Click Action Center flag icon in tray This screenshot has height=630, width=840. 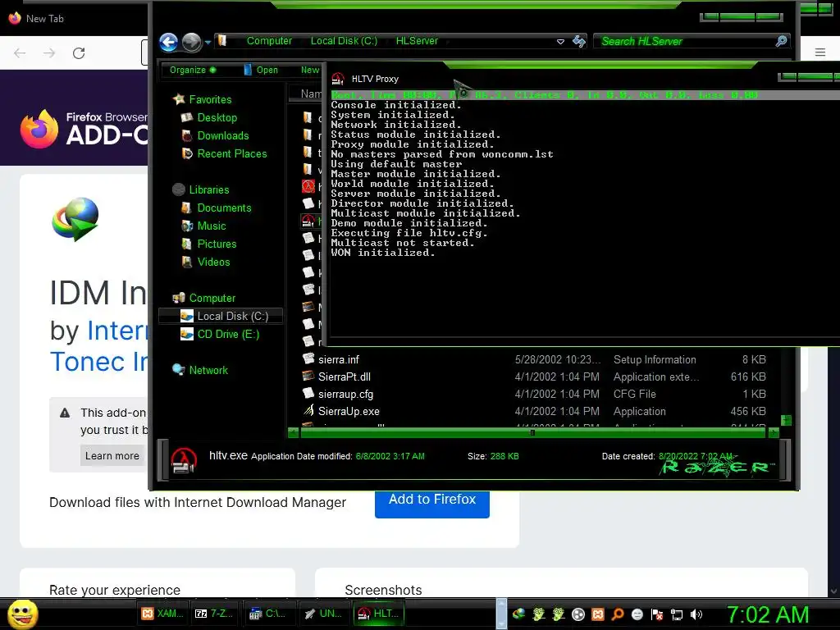[657, 614]
